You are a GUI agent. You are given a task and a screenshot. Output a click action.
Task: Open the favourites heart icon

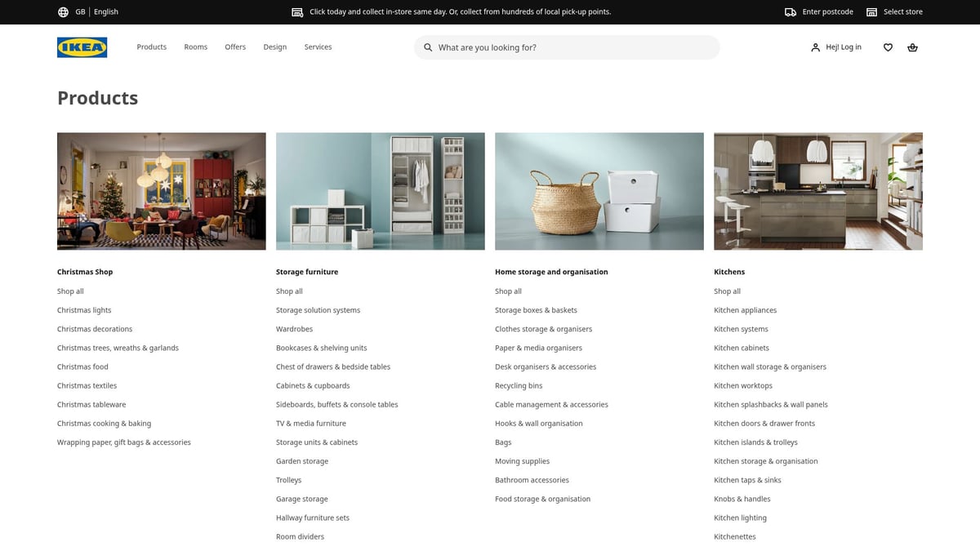tap(888, 47)
